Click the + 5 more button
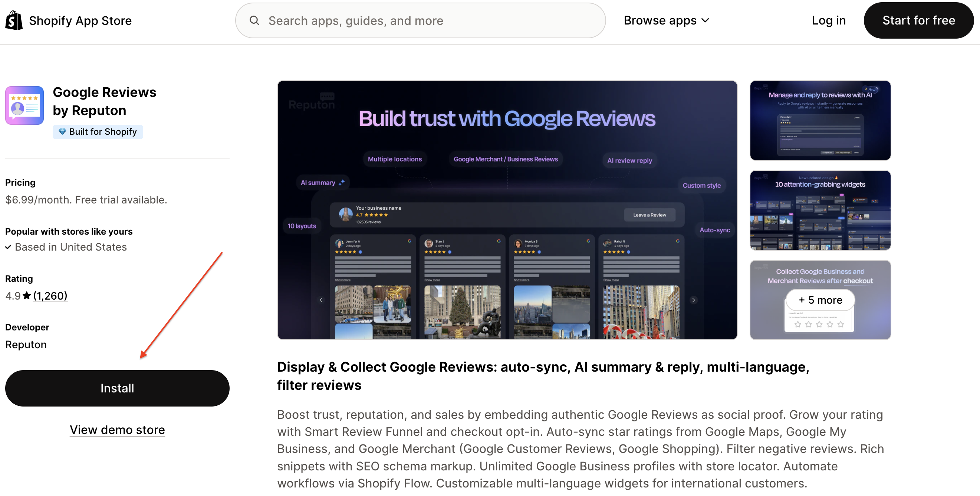Viewport: 980px width, 496px height. click(820, 300)
